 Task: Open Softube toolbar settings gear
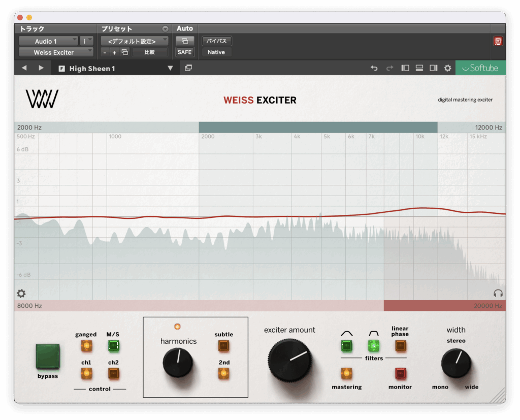[448, 68]
